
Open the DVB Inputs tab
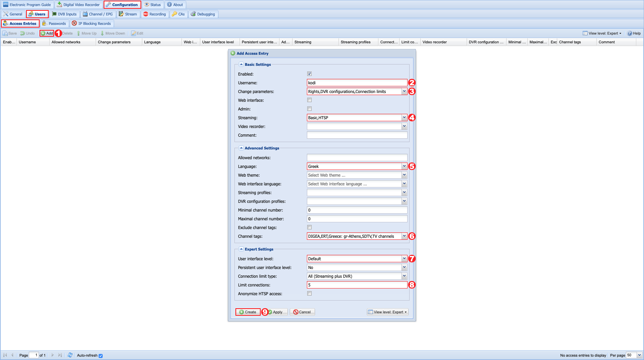64,14
